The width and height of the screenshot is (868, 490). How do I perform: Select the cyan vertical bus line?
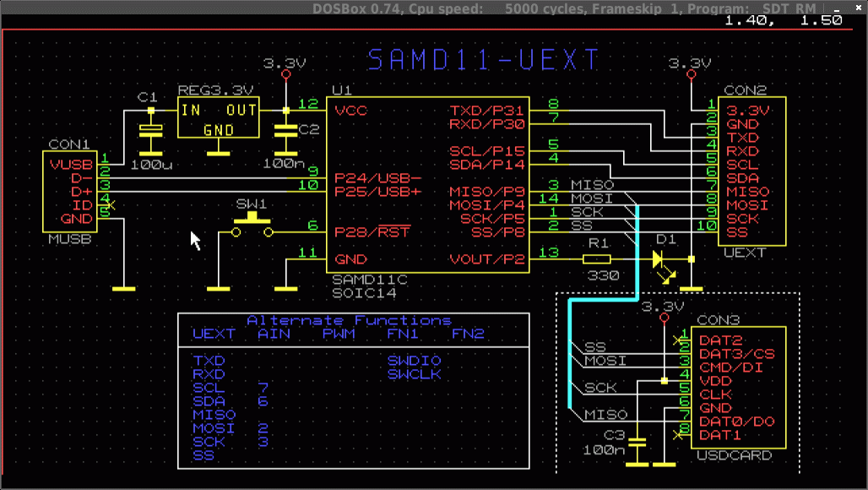click(x=571, y=355)
